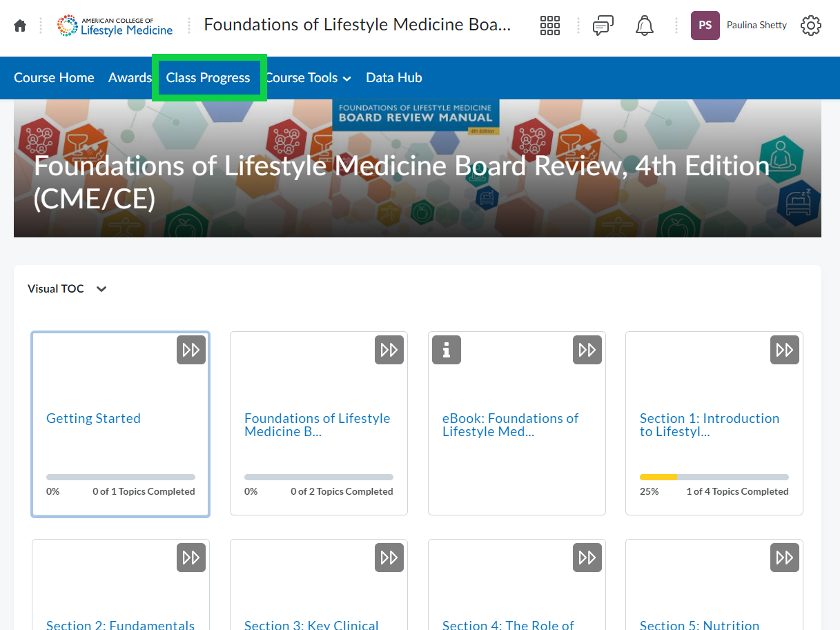Click the course banner image
840x630 pixels.
(x=418, y=168)
